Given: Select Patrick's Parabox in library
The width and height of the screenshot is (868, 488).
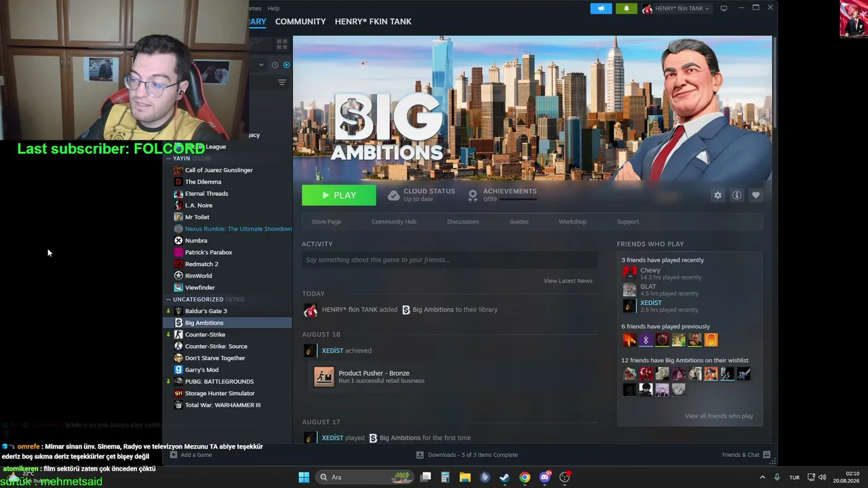Looking at the screenshot, I should (208, 252).
